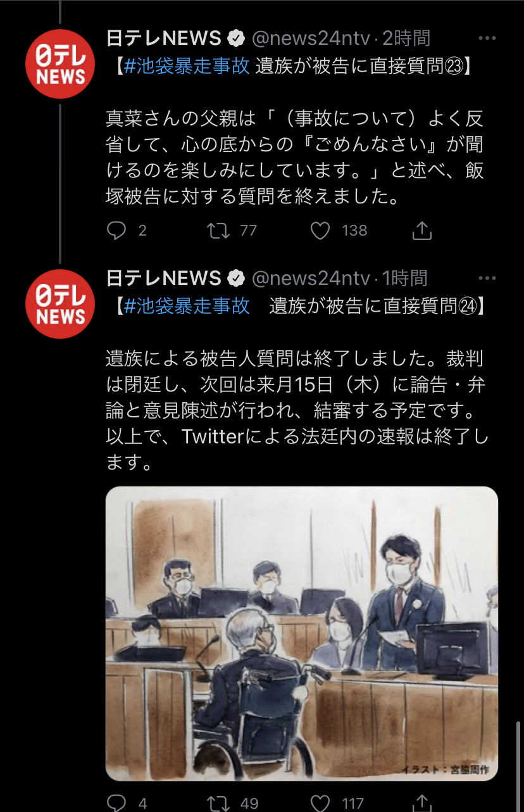
Task: Open reply on the tweet with 4 replies
Action: coord(117,803)
